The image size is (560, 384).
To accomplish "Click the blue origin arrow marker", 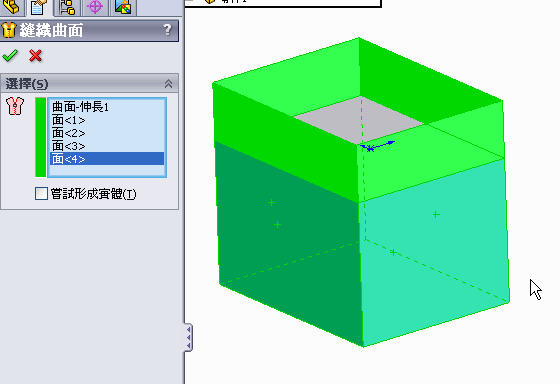I will (377, 146).
